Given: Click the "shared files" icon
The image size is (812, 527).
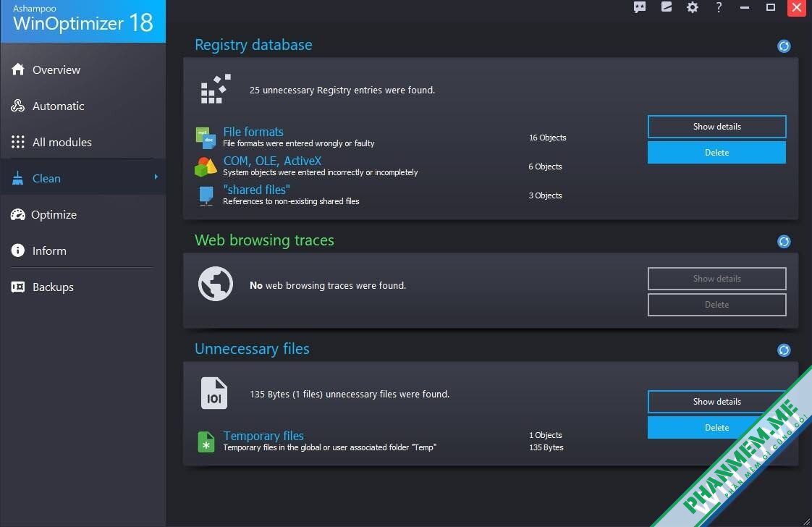Looking at the screenshot, I should click(206, 196).
